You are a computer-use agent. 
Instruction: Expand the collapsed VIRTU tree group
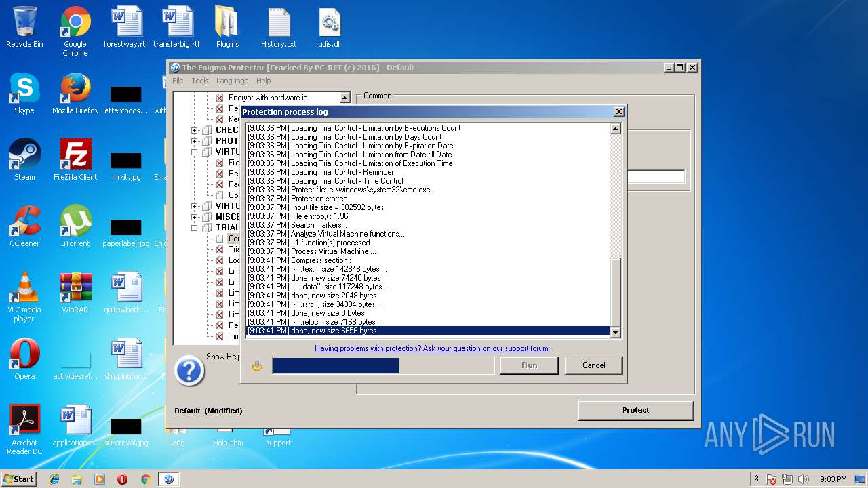click(x=195, y=206)
